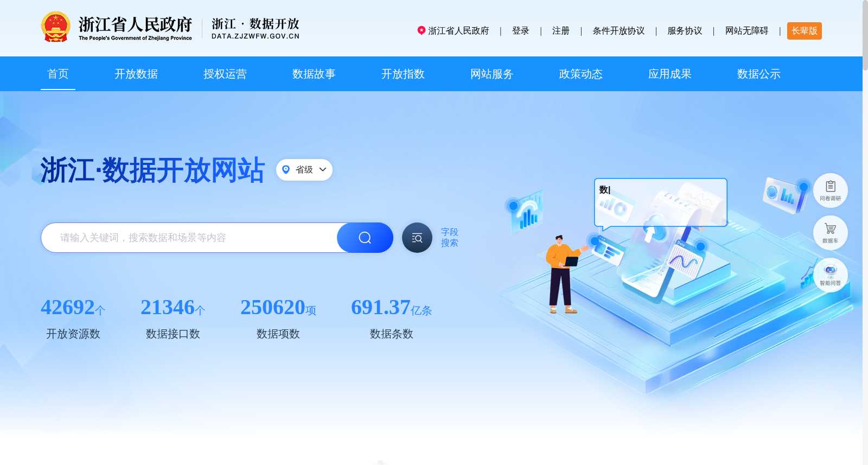This screenshot has width=868, height=465.
Task: Click the location pin in the 省级 selector
Action: (x=286, y=169)
